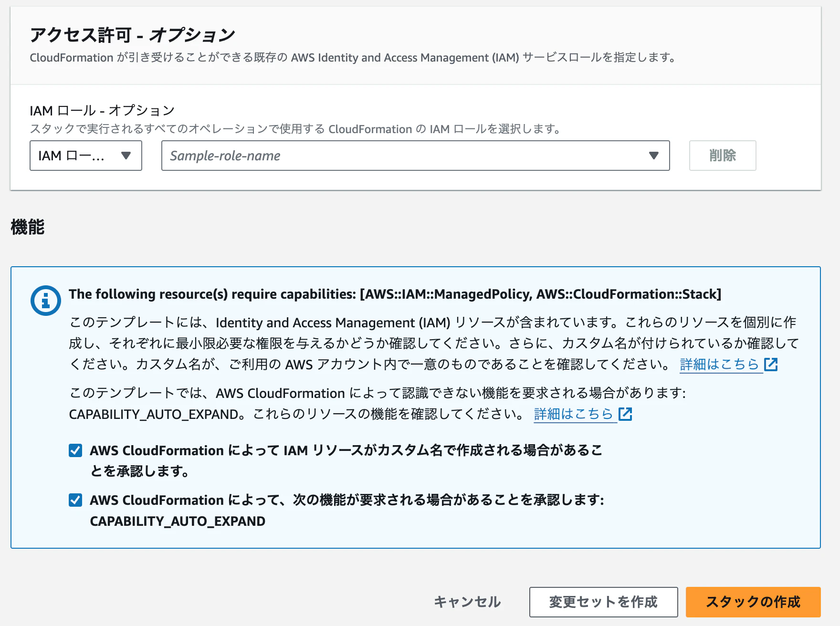Viewport: 840px width, 626px height.
Task: Open 詳細はこちら link after CAPABILITY_AUTO_EXPAND text
Action: (573, 414)
